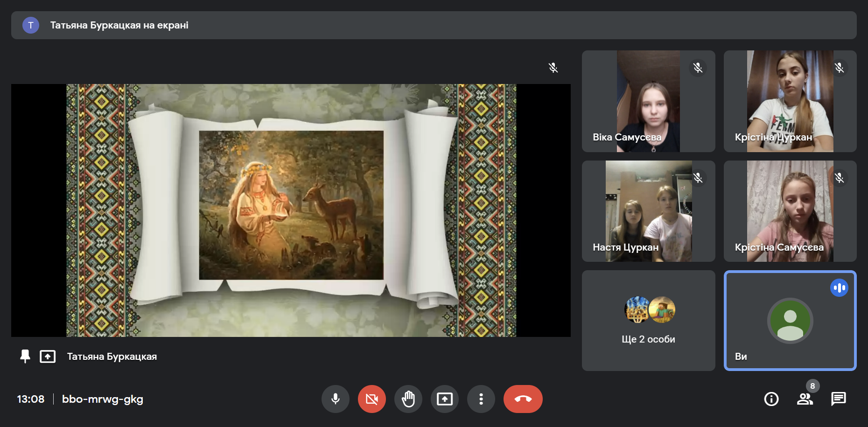The image size is (868, 427).
Task: Turn camera back on
Action: pyautogui.click(x=372, y=399)
